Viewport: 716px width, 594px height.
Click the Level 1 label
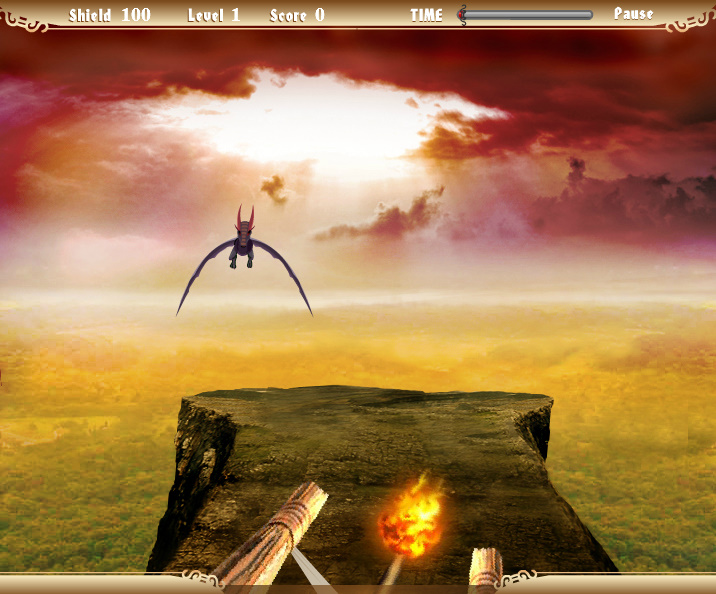(x=214, y=15)
